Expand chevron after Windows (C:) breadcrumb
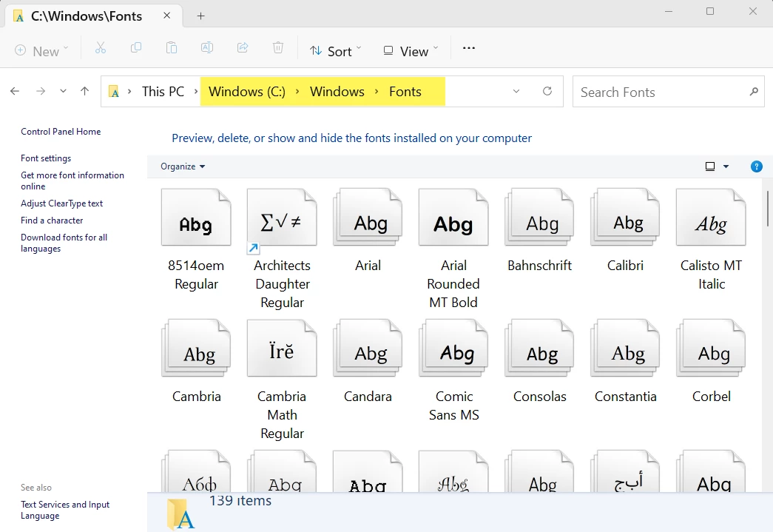 pyautogui.click(x=297, y=92)
